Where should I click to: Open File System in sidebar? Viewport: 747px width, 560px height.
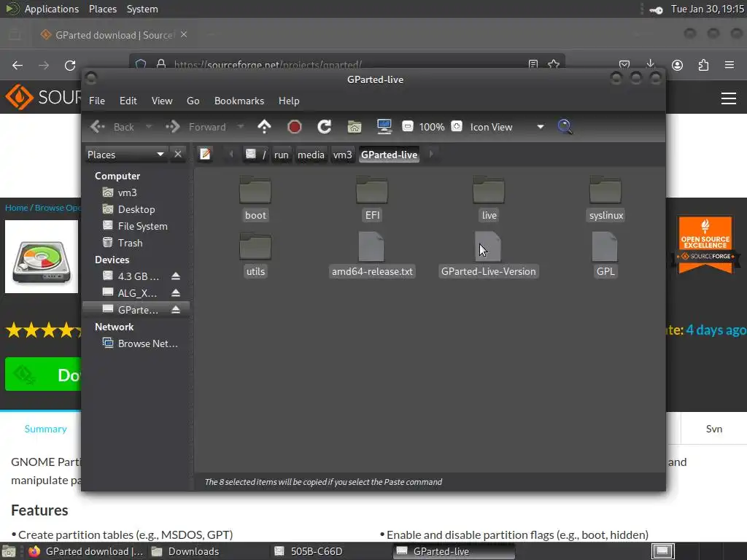142,226
